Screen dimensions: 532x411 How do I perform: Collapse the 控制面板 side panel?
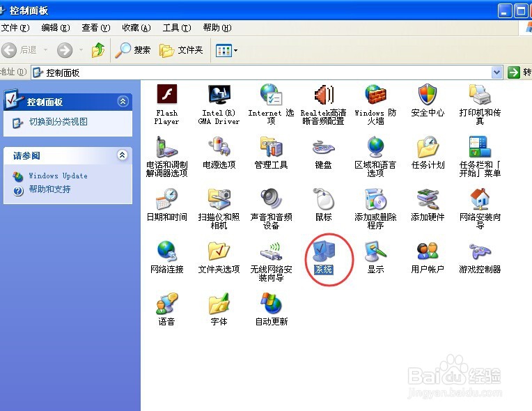(123, 101)
